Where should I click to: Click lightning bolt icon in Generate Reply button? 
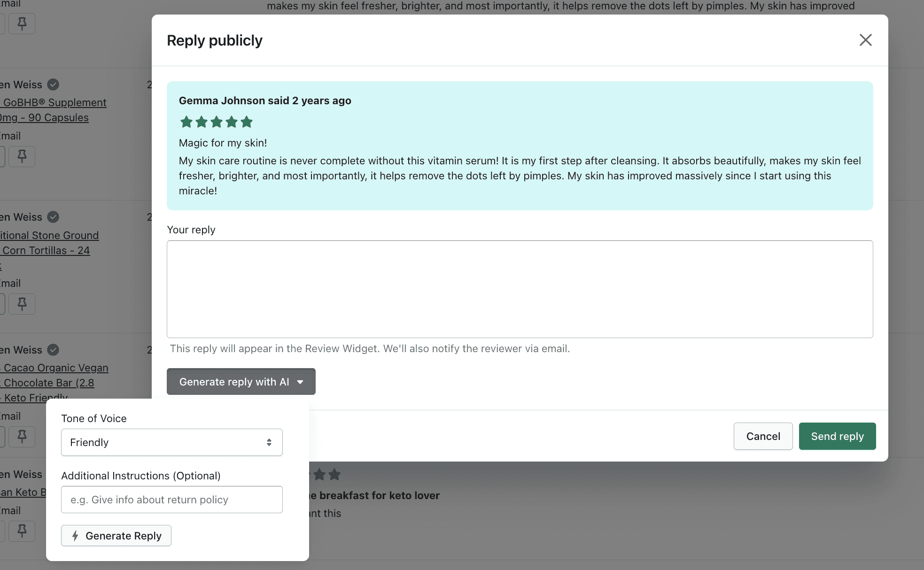75,536
